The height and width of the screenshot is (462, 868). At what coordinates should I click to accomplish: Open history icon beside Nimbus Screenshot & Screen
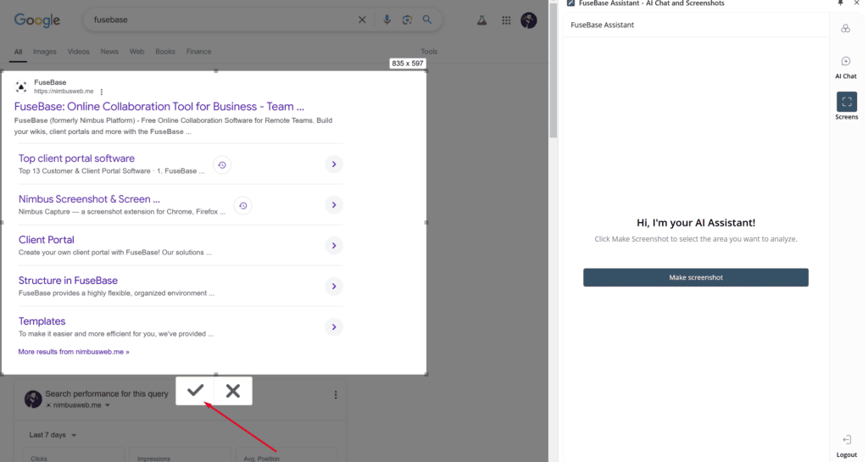[243, 206]
